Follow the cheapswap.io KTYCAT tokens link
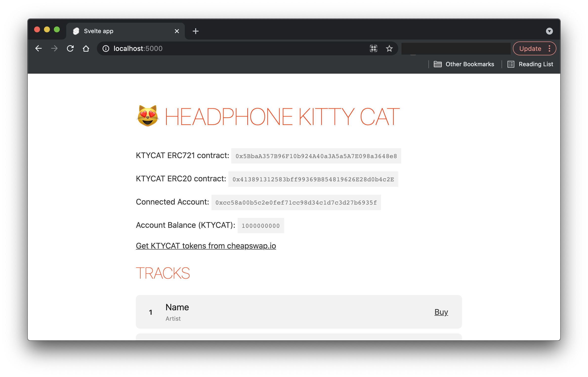The height and width of the screenshot is (377, 588). pyautogui.click(x=206, y=246)
